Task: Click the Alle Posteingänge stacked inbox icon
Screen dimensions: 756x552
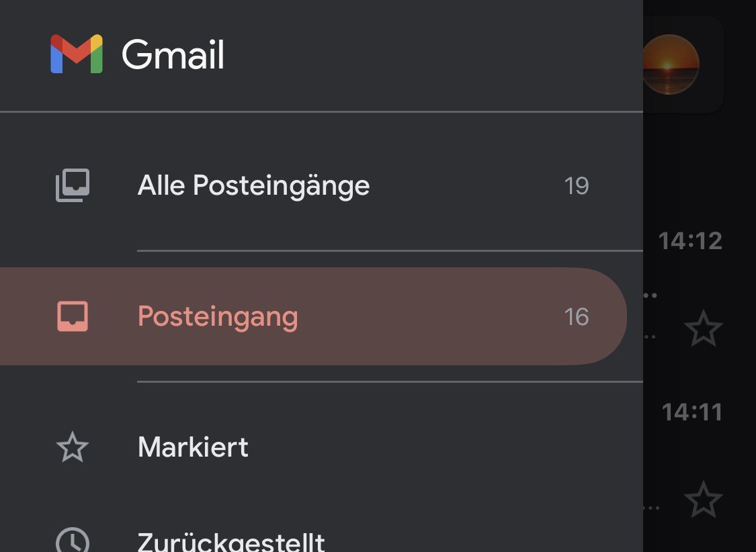Action: coord(73,185)
